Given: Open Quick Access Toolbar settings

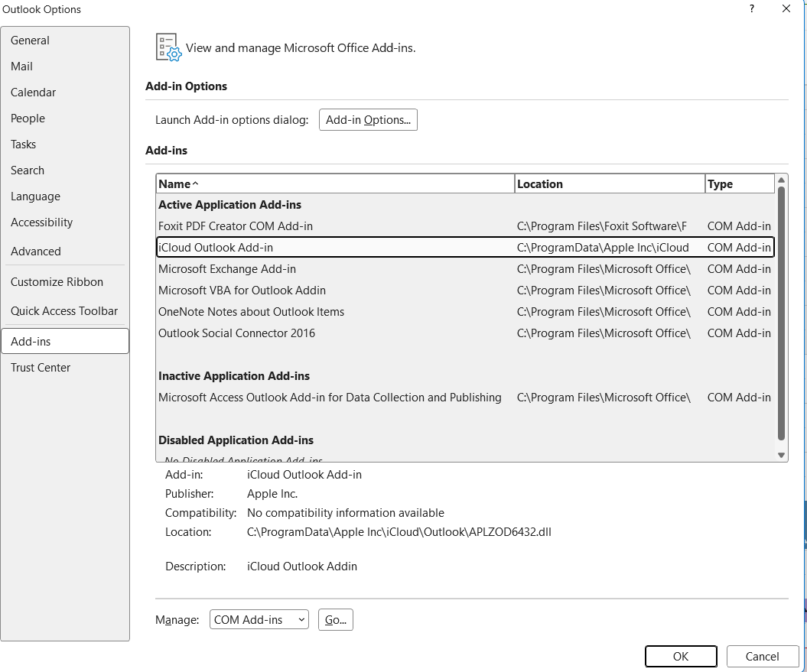Looking at the screenshot, I should [x=65, y=311].
